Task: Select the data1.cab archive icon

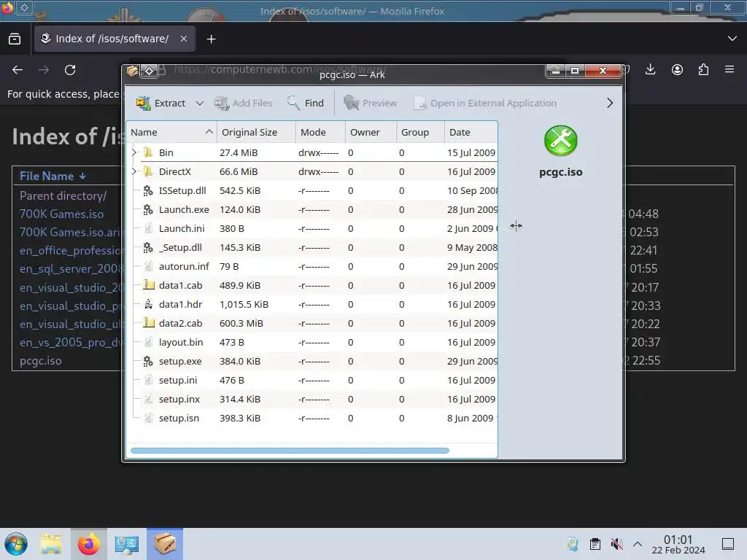Action: (x=149, y=285)
